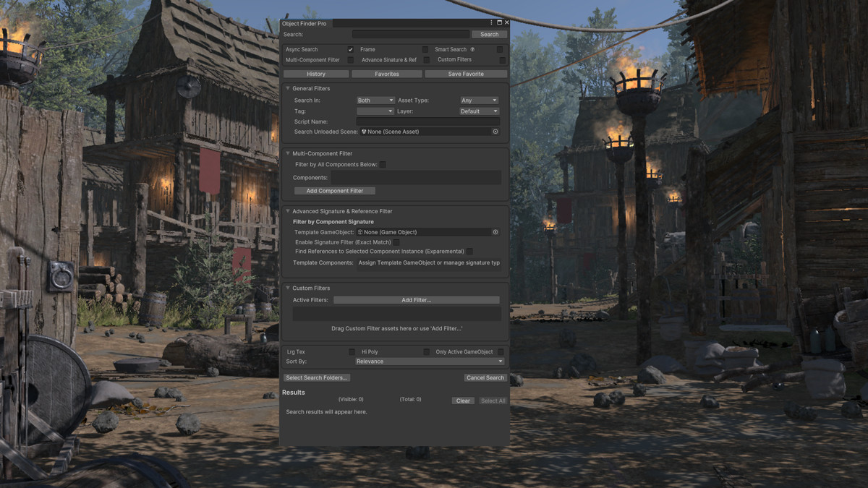Open the Search In dropdown set to Both
Viewport: 868px width, 488px height.
pyautogui.click(x=375, y=100)
